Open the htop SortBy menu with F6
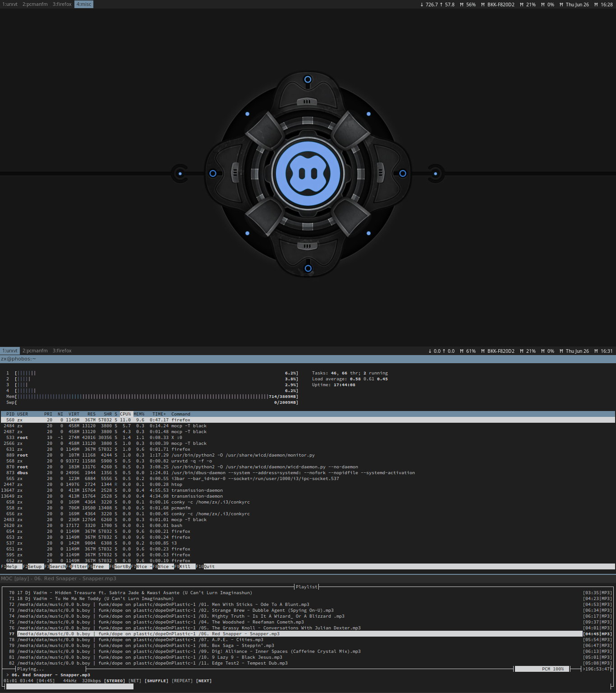616x693 pixels. pyautogui.click(x=120, y=567)
